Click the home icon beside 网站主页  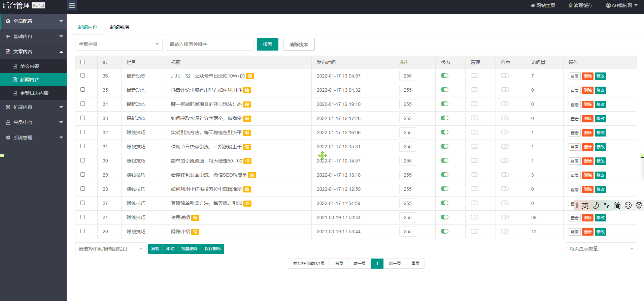pos(533,5)
